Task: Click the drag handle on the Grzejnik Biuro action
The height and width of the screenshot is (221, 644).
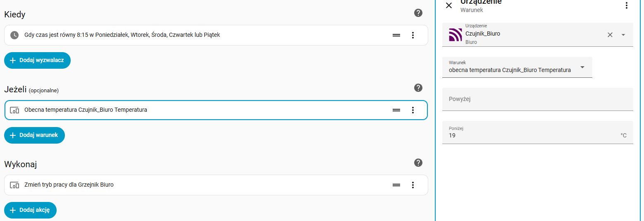Action: click(x=396, y=185)
